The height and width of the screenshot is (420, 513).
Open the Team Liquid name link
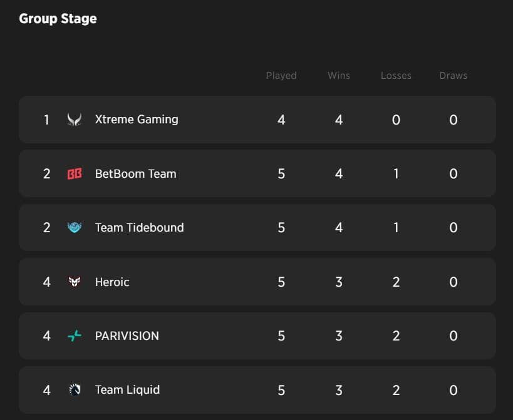click(x=127, y=389)
